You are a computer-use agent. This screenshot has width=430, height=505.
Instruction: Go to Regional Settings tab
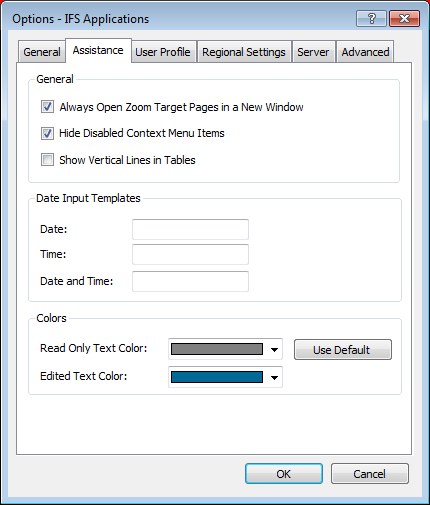pos(244,52)
